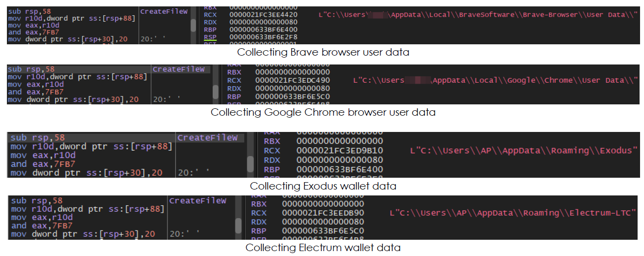The height and width of the screenshot is (256, 644).
Task: Select RCX value 0000021FC3ED9B10
Action: [340, 151]
